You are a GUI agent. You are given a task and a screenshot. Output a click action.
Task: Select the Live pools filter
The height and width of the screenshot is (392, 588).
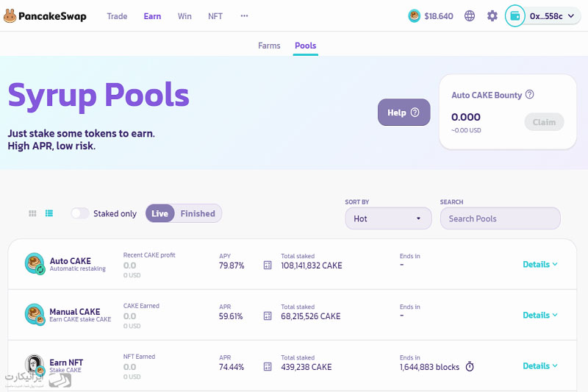tap(159, 213)
